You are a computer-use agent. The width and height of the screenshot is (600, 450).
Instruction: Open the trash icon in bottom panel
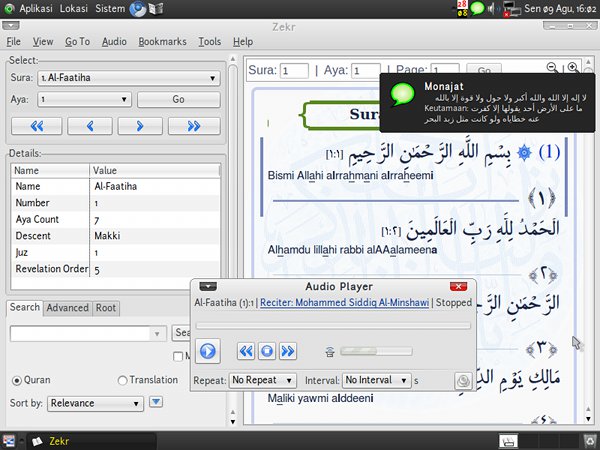590,441
